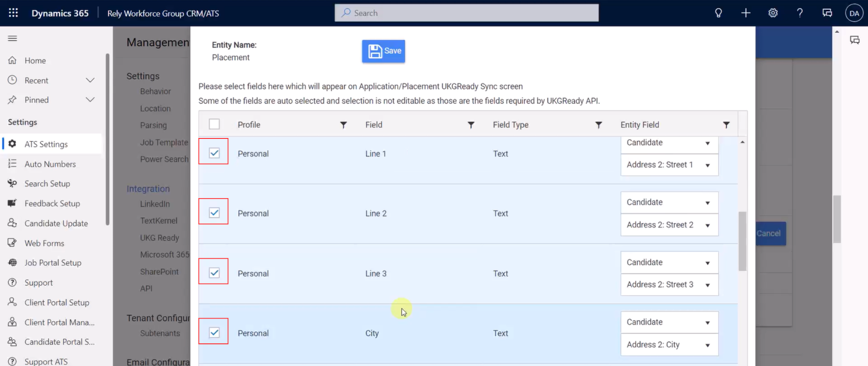This screenshot has height=366, width=868.
Task: Open the chat icon in top bar
Action: [827, 13]
